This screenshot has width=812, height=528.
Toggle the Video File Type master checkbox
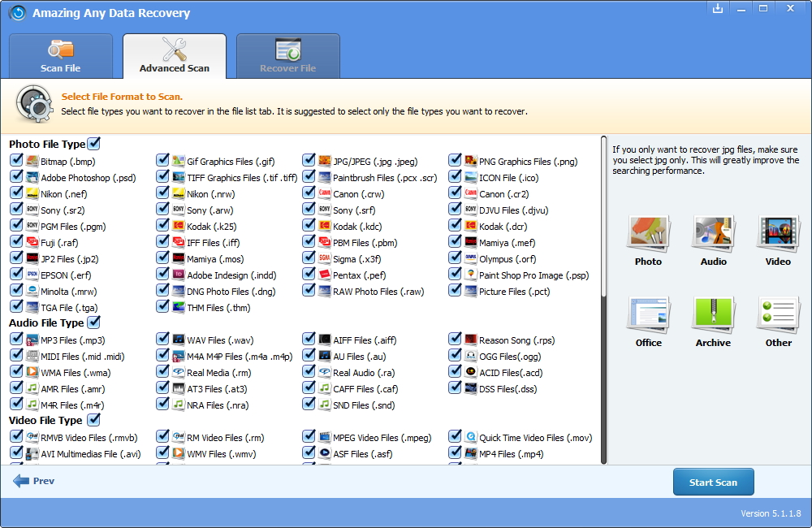pos(93,420)
